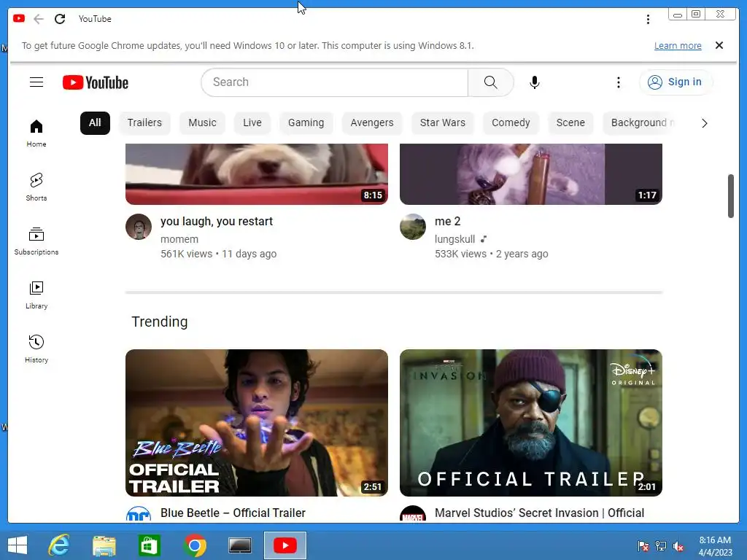
Task: Select the Live filter chip
Action: point(252,122)
